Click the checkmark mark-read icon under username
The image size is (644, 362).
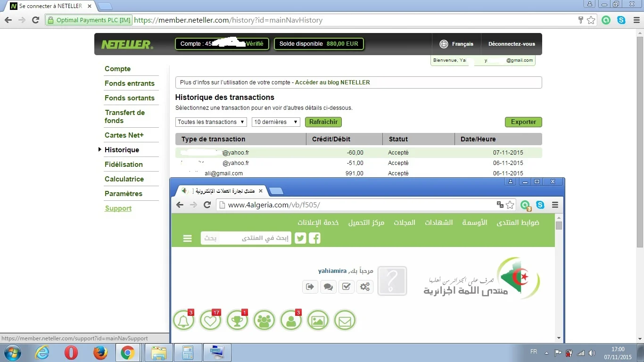click(347, 287)
